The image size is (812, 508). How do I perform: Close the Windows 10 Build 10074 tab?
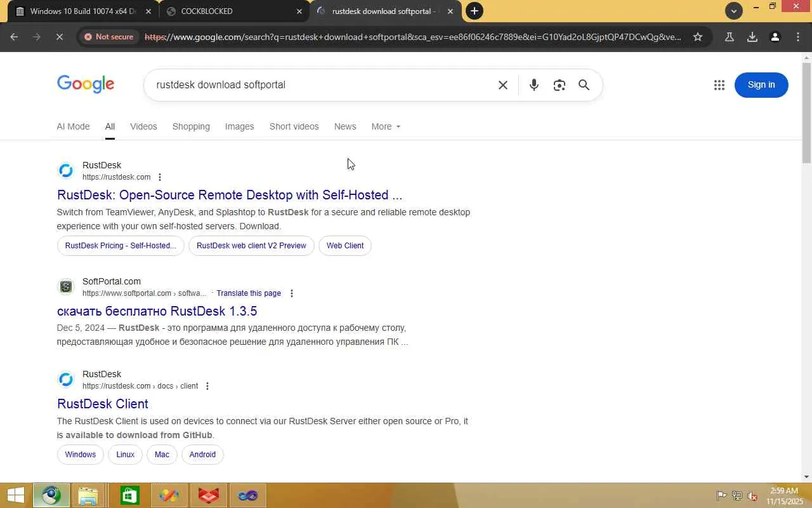point(148,11)
